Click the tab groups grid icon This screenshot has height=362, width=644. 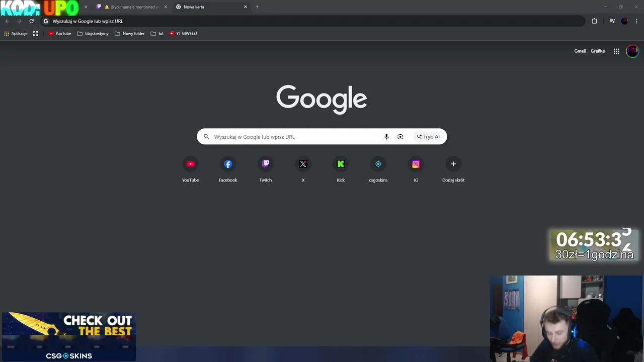pyautogui.click(x=36, y=34)
